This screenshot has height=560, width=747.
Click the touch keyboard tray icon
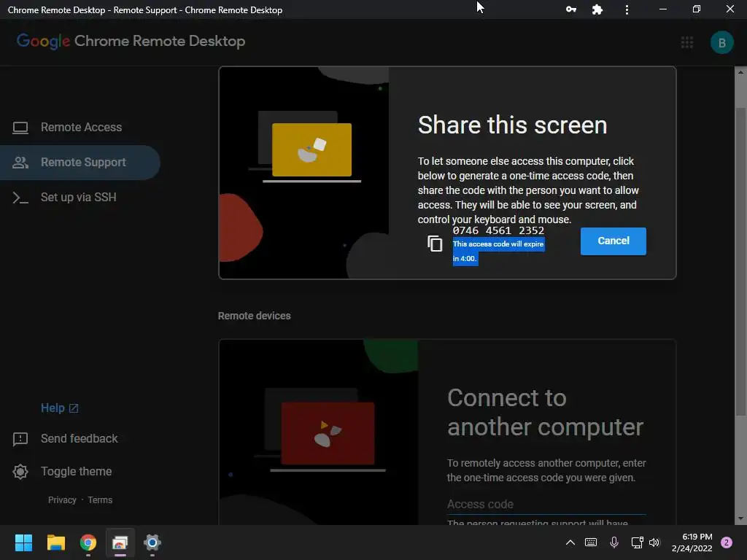pyautogui.click(x=591, y=542)
